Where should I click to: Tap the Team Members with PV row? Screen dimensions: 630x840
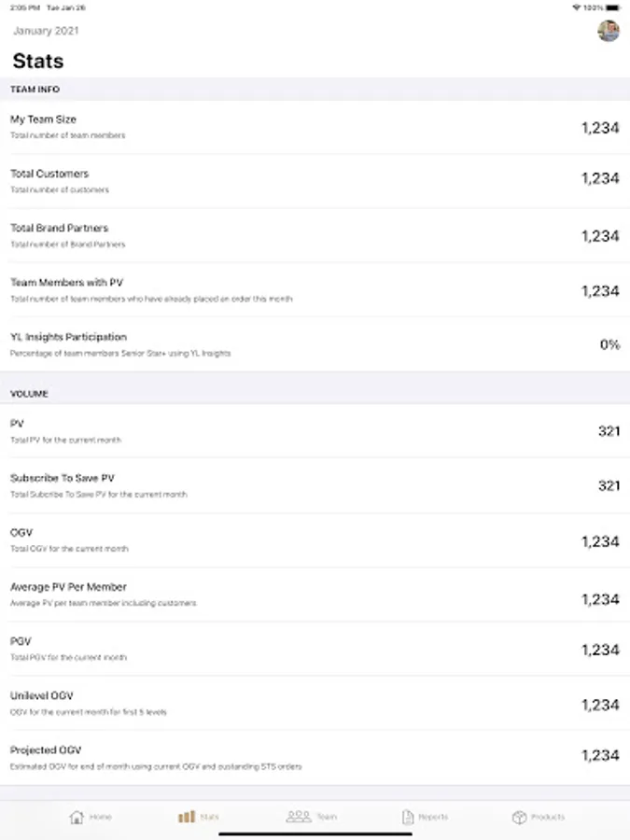click(315, 290)
